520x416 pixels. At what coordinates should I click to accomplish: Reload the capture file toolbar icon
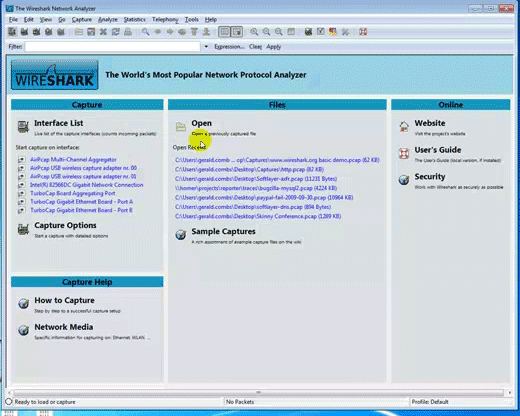116,32
